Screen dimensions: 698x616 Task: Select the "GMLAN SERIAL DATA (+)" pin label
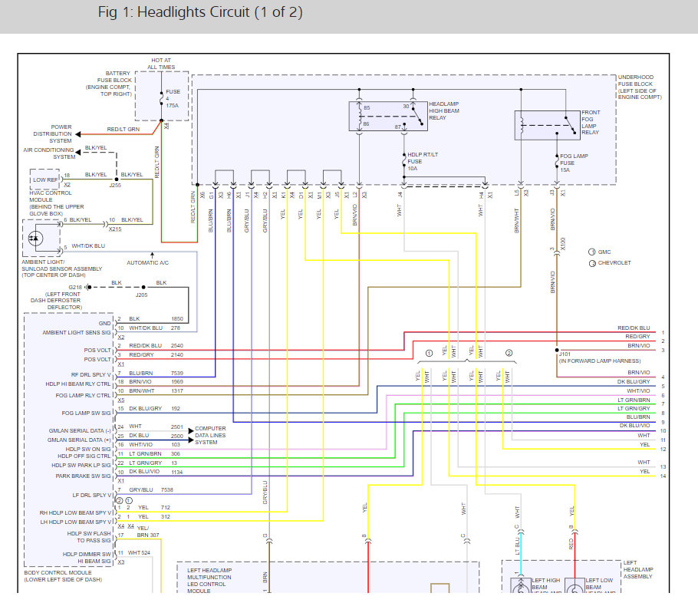(79, 440)
